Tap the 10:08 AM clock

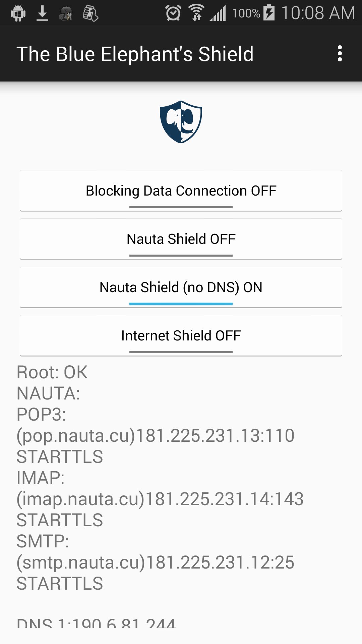pos(318,13)
